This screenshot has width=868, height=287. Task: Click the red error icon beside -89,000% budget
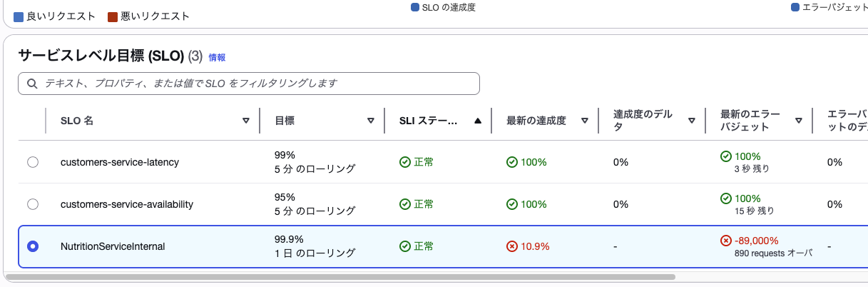click(x=726, y=241)
